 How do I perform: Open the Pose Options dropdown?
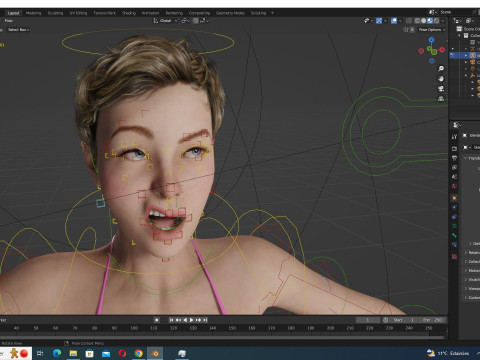[432, 30]
